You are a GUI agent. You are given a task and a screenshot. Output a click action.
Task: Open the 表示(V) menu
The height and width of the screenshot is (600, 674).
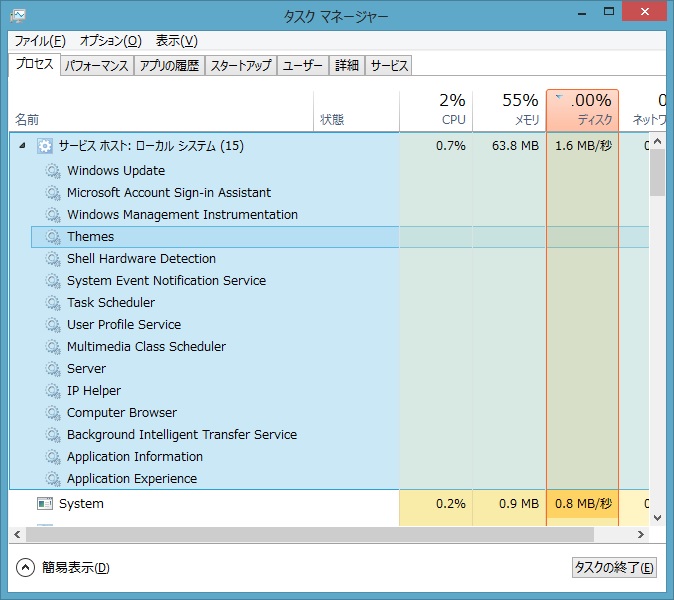(x=177, y=41)
